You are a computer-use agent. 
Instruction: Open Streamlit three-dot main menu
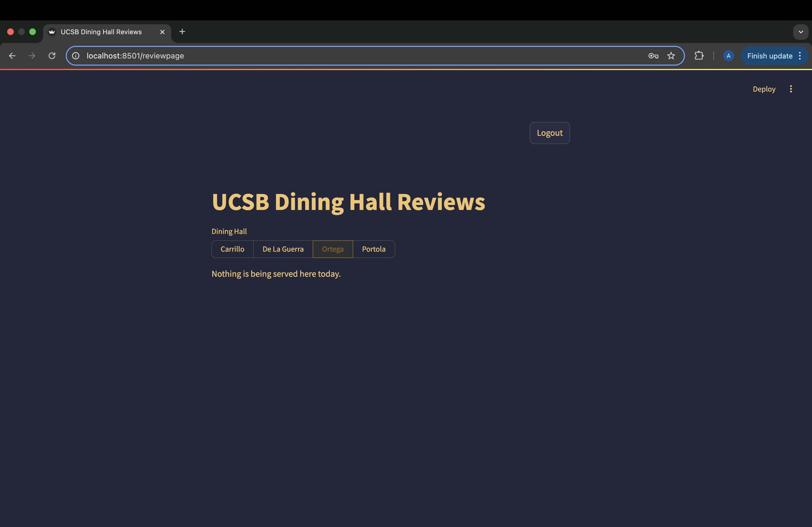790,89
